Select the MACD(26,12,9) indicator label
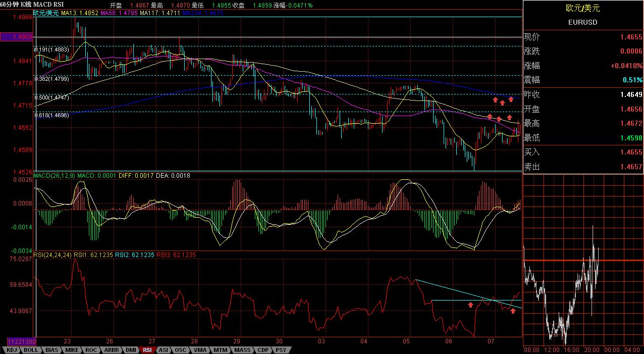Screen dimensions: 644x354 pyautogui.click(x=54, y=175)
